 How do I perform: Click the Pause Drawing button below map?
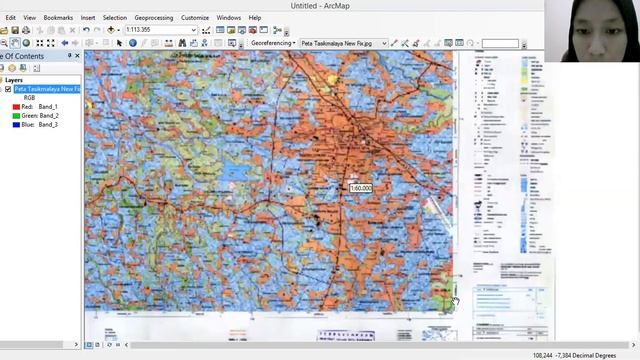(118, 345)
